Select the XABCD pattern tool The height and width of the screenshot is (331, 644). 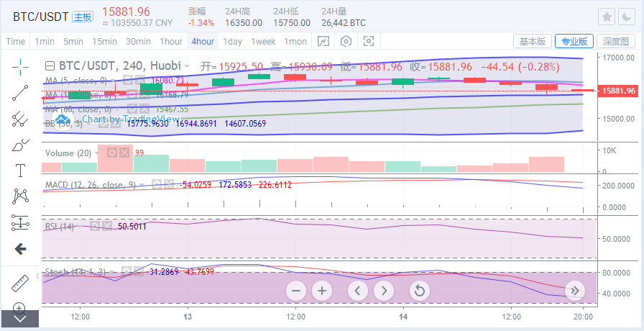(20, 196)
